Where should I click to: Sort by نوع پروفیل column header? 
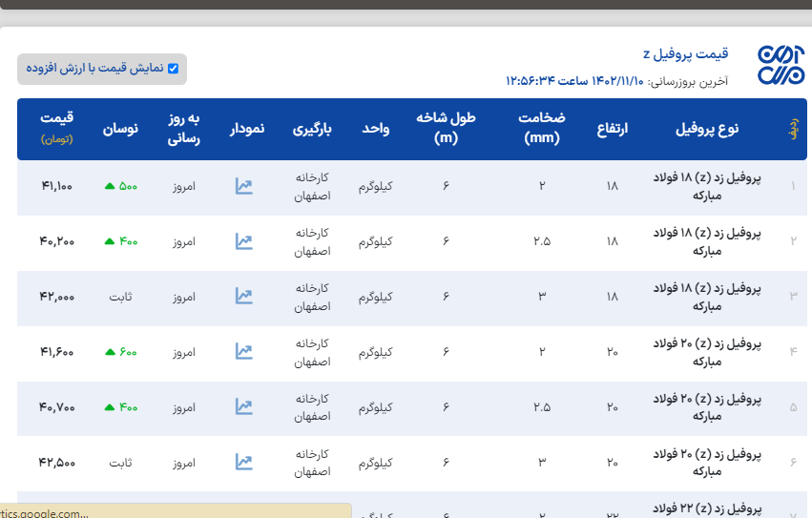[707, 129]
